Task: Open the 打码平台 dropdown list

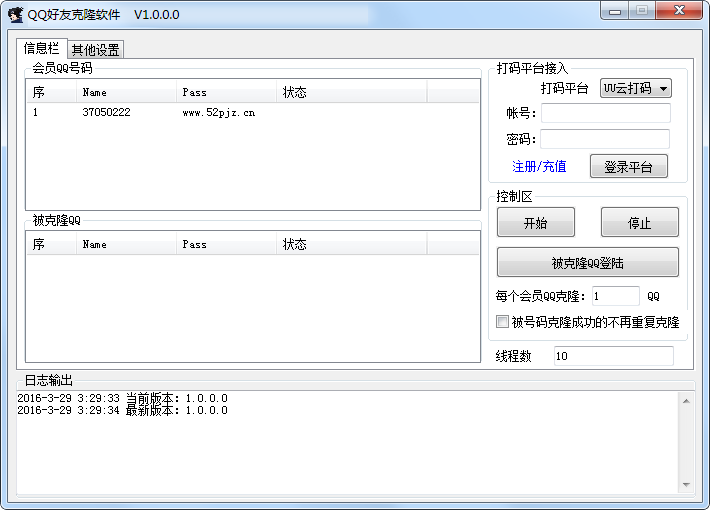Action: pyautogui.click(x=635, y=88)
